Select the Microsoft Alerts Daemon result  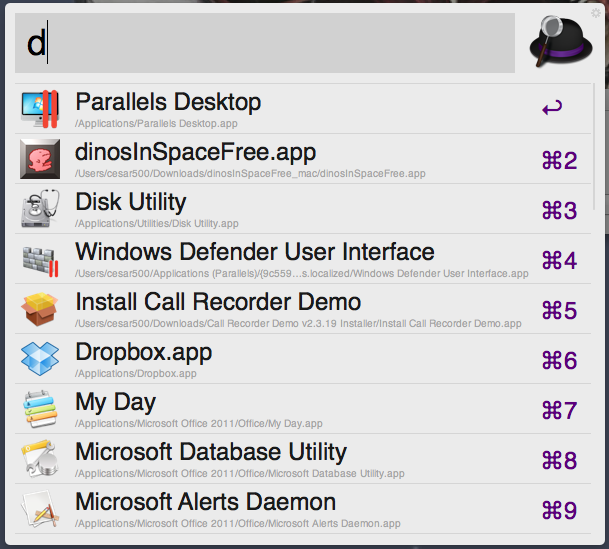pyautogui.click(x=303, y=509)
